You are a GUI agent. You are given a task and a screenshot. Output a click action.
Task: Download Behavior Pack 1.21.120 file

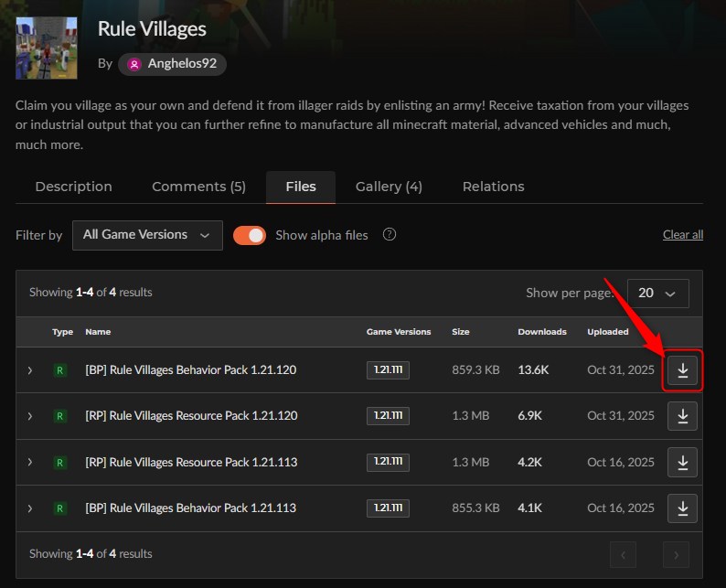[x=682, y=370]
